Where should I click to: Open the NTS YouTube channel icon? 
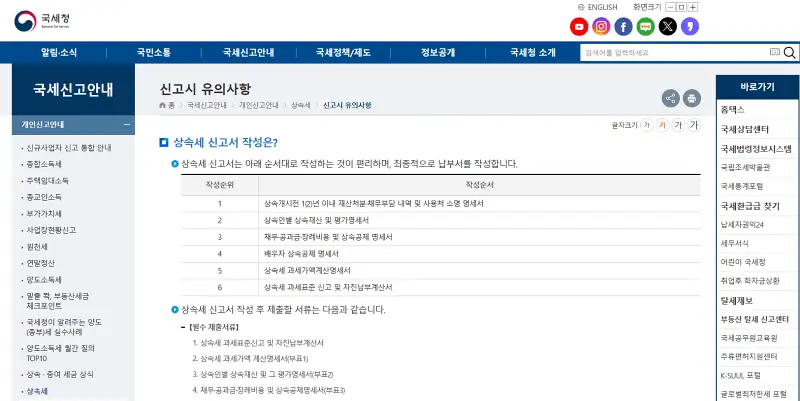578,27
